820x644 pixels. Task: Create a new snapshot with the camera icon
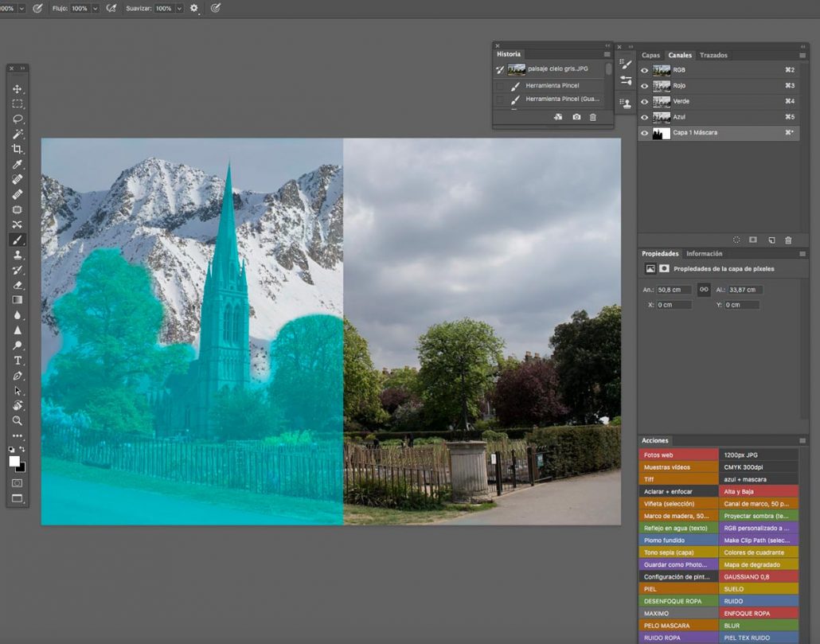click(x=576, y=117)
